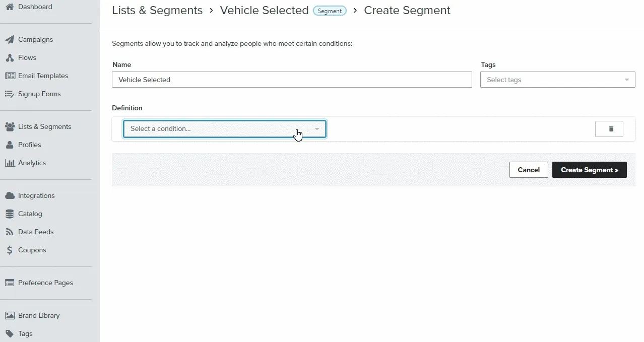Click the Dashboard home icon
This screenshot has height=342, width=644.
(x=10, y=7)
